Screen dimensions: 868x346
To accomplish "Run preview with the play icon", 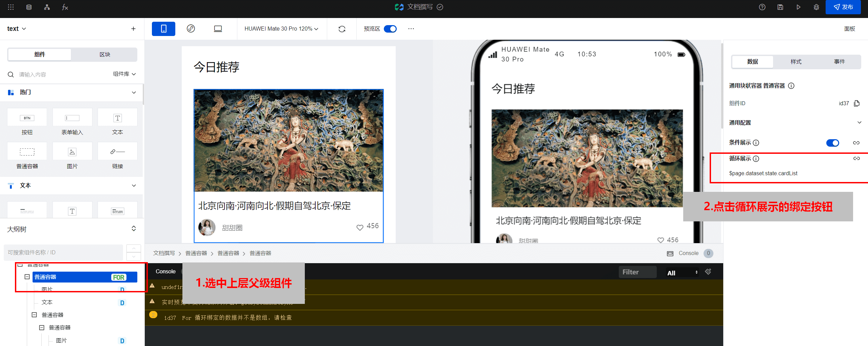I will tap(798, 7).
